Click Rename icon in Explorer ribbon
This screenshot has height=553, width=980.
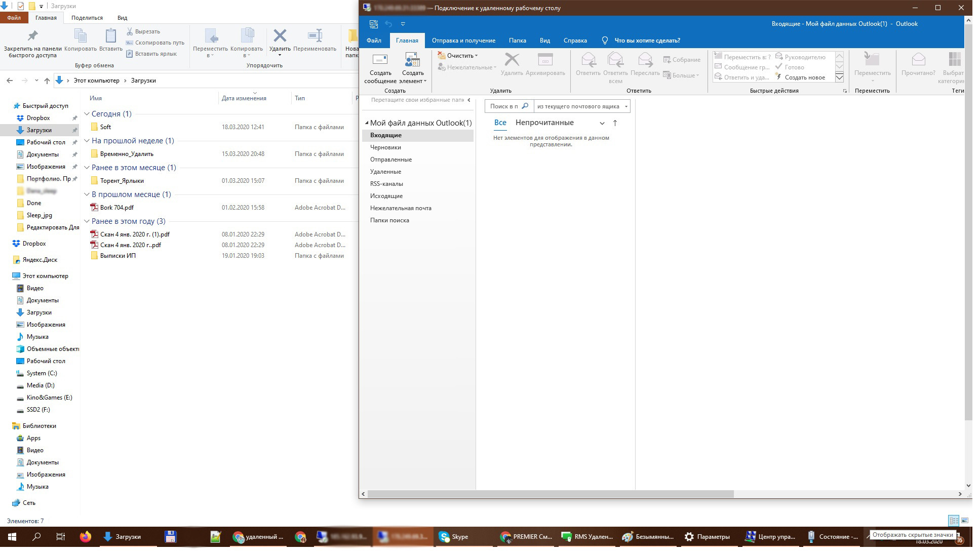pyautogui.click(x=315, y=36)
